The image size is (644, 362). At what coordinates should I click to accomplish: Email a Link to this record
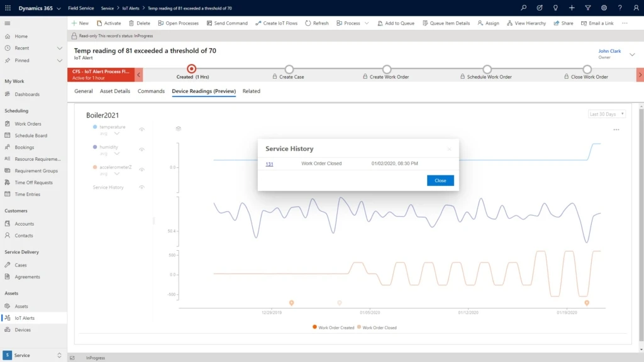point(602,23)
